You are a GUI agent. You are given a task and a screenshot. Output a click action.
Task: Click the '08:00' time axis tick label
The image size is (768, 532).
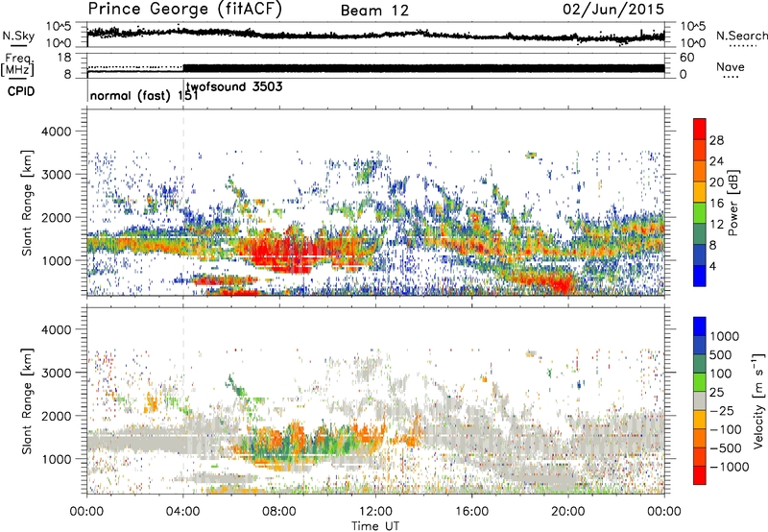[279, 512]
